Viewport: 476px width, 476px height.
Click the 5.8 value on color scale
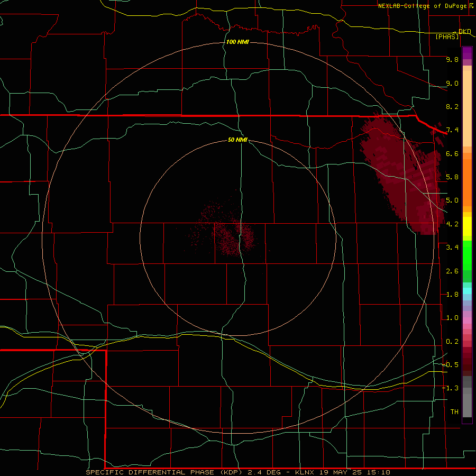[452, 177]
